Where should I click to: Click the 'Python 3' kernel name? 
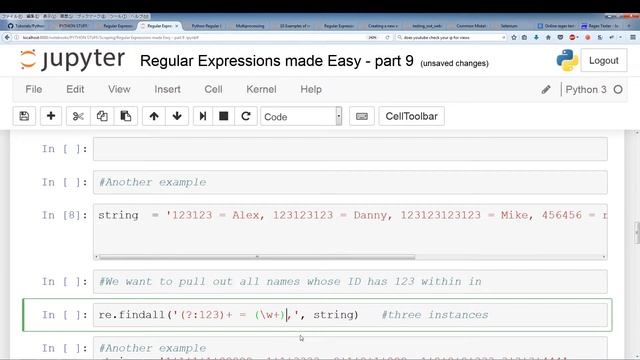click(x=586, y=89)
